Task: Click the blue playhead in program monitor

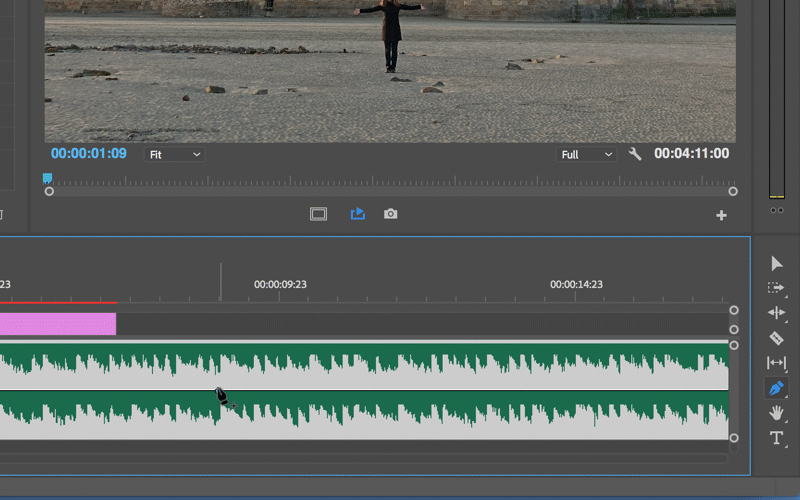Action: click(47, 178)
